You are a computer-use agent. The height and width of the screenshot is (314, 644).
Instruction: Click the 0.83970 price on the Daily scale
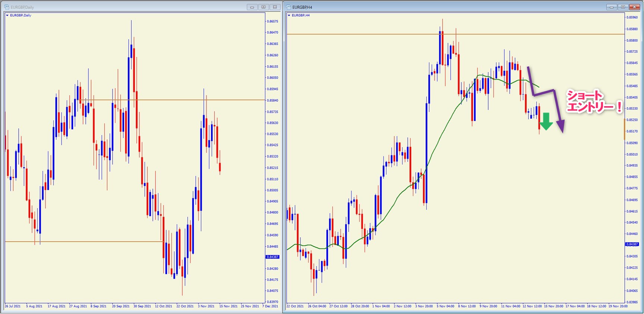coord(273,302)
